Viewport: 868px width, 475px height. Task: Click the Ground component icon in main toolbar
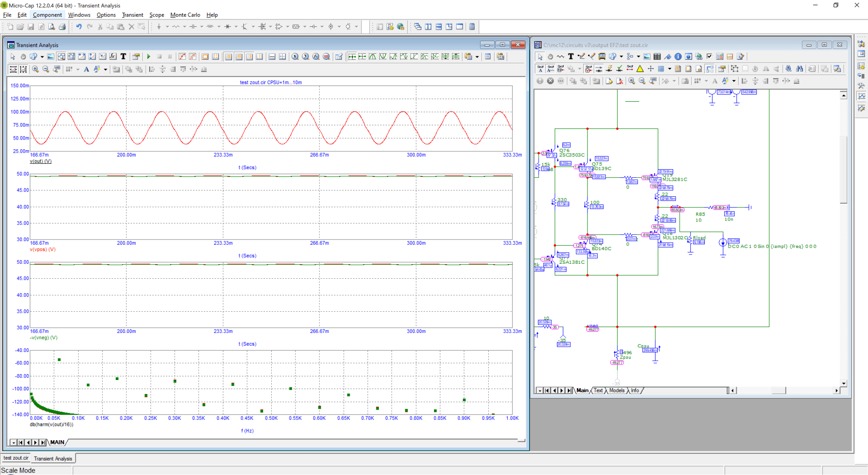click(x=159, y=27)
